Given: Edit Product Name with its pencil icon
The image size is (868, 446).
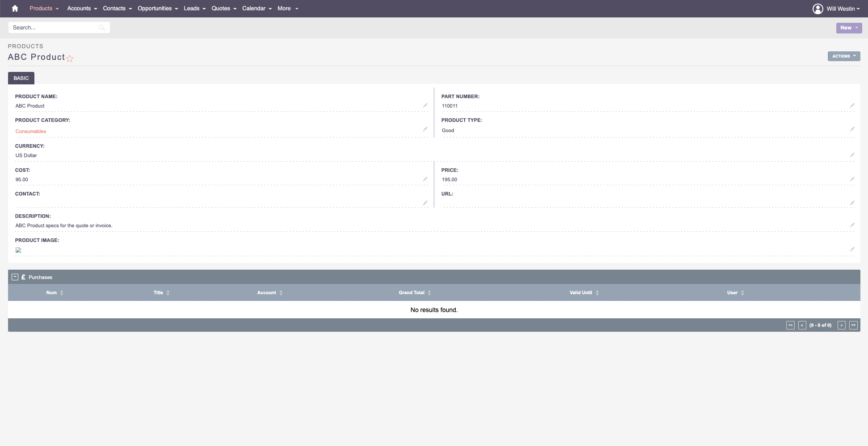Looking at the screenshot, I should (x=425, y=106).
